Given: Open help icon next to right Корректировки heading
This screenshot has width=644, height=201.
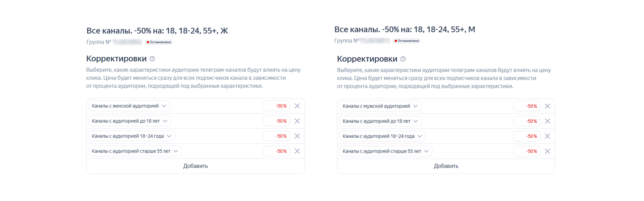Looking at the screenshot, I should point(403,59).
